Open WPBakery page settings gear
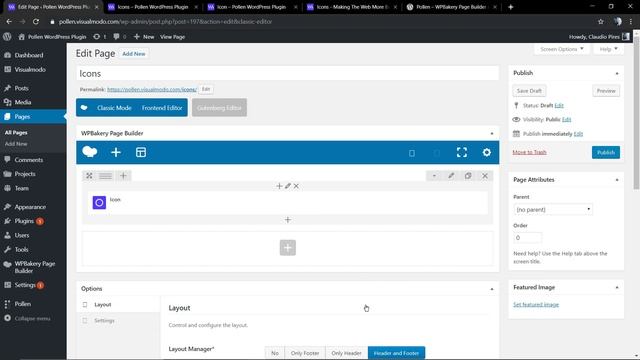640x360 pixels. tap(487, 152)
